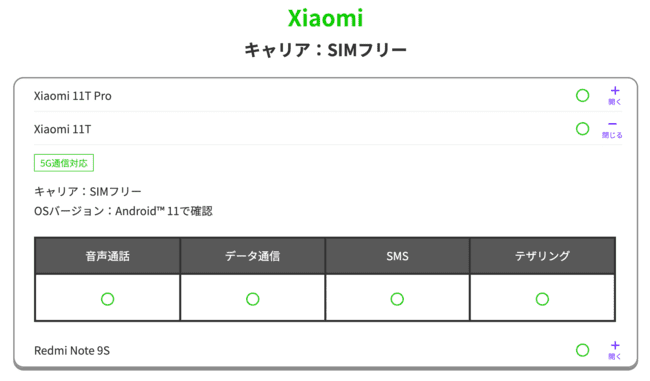Click the OSバージョン Android 11 text line

(x=123, y=211)
